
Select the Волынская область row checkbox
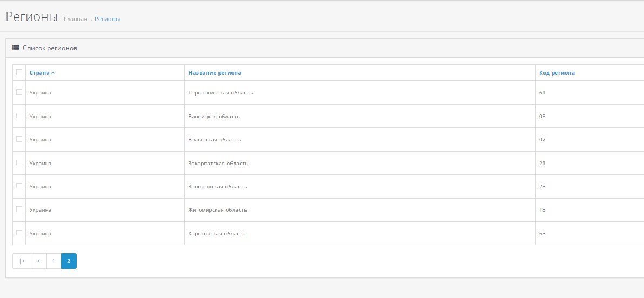point(19,139)
